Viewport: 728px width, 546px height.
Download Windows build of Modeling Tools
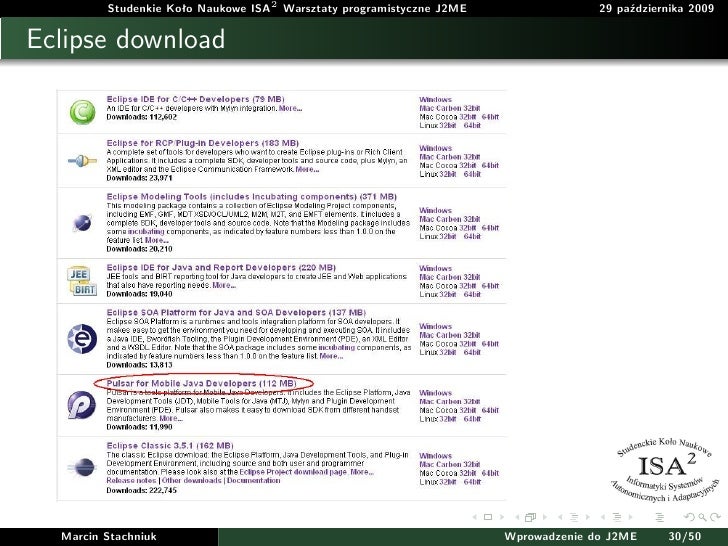pyautogui.click(x=435, y=210)
